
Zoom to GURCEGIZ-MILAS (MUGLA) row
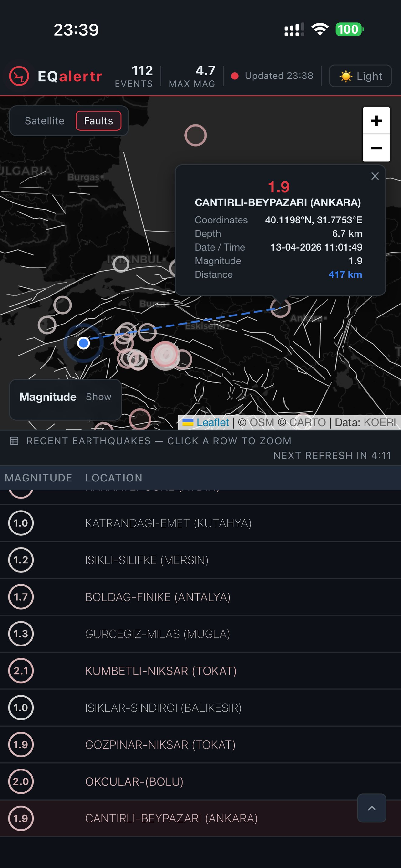click(x=200, y=634)
